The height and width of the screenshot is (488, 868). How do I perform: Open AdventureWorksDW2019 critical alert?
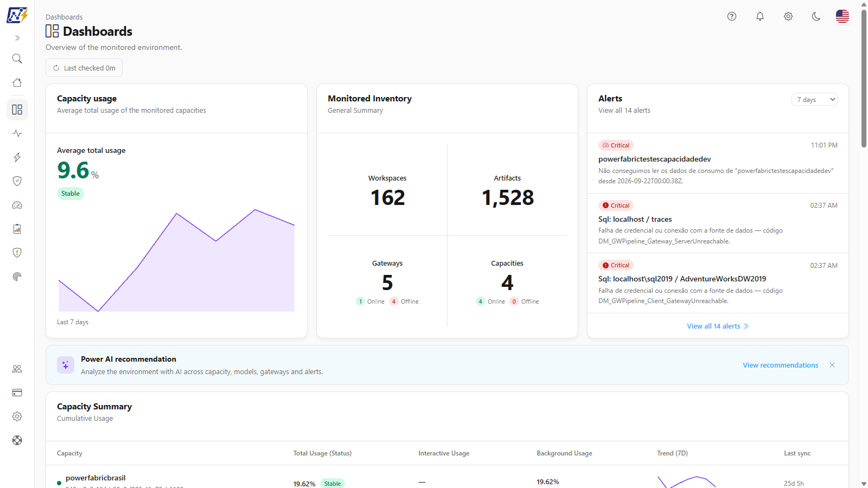718,283
